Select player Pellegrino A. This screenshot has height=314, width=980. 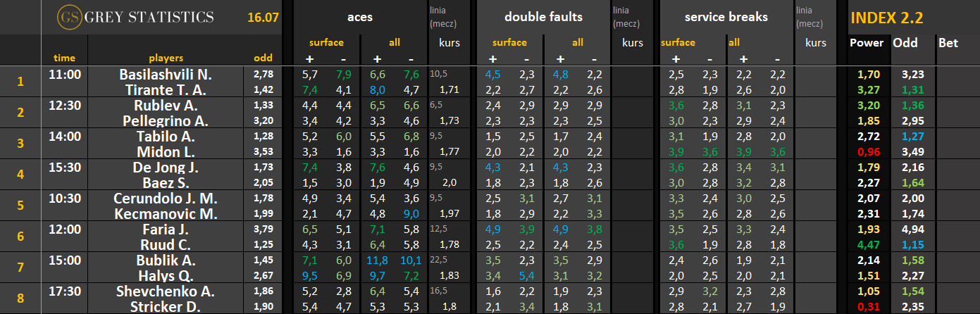pos(166,120)
